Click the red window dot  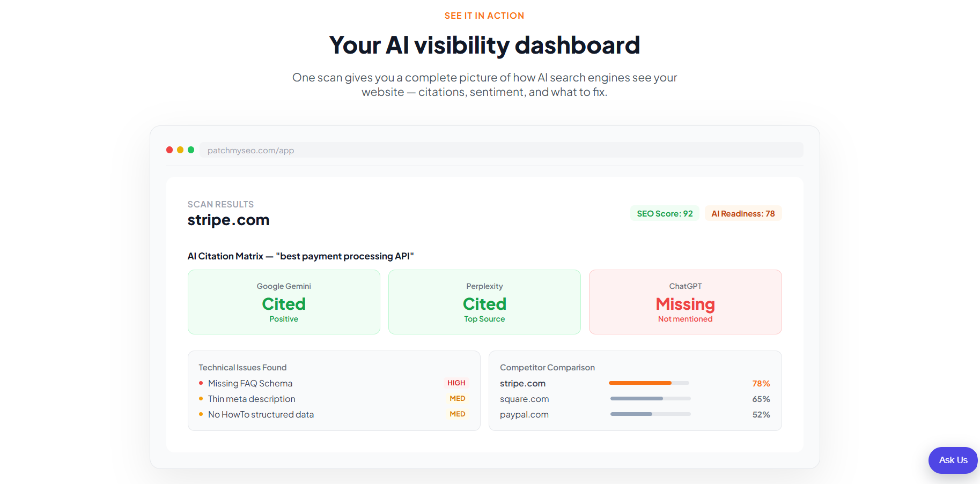[x=170, y=150]
